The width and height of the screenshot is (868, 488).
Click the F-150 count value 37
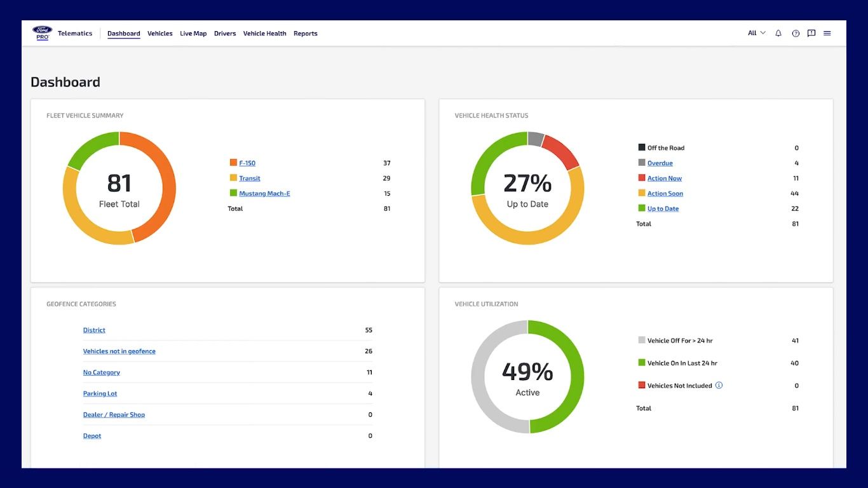[x=386, y=163]
